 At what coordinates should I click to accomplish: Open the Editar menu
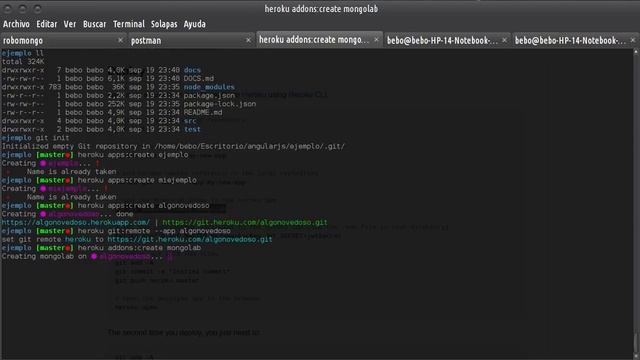tap(47, 24)
